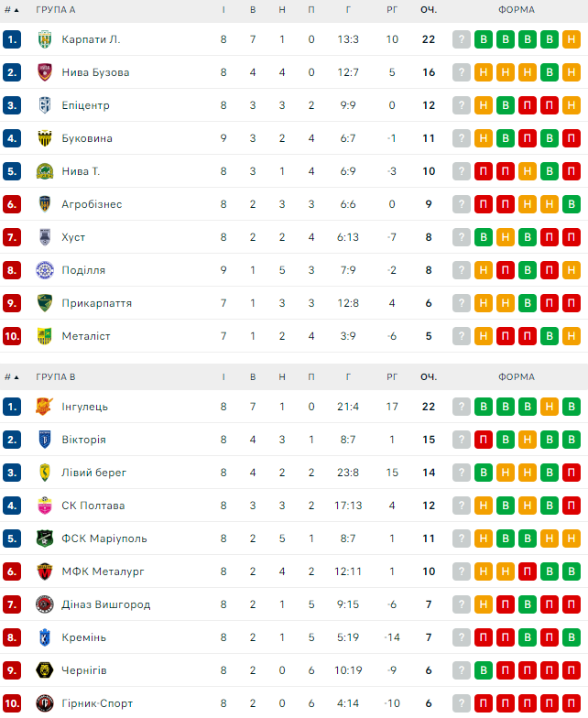The height and width of the screenshot is (718, 588).
Task: Click the Лівий берег club crest
Action: pyautogui.click(x=45, y=473)
